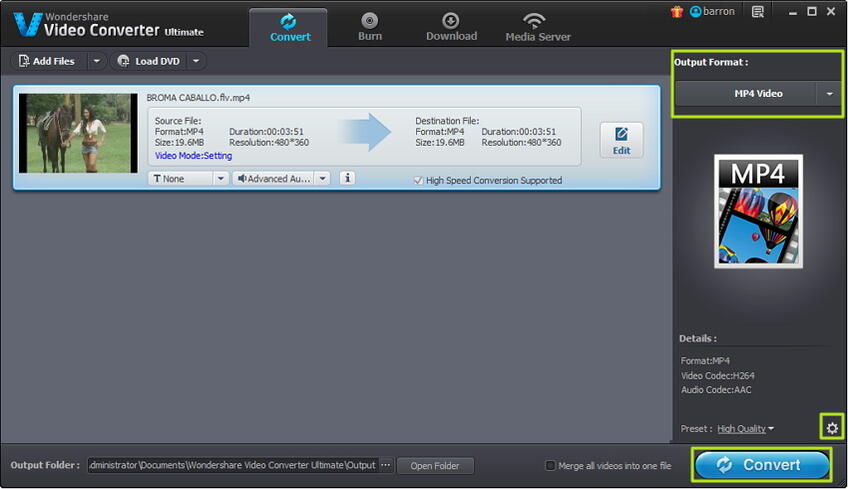
Task: Select the BROMA CABALLO.flv.mp4 file name
Action: 198,98
